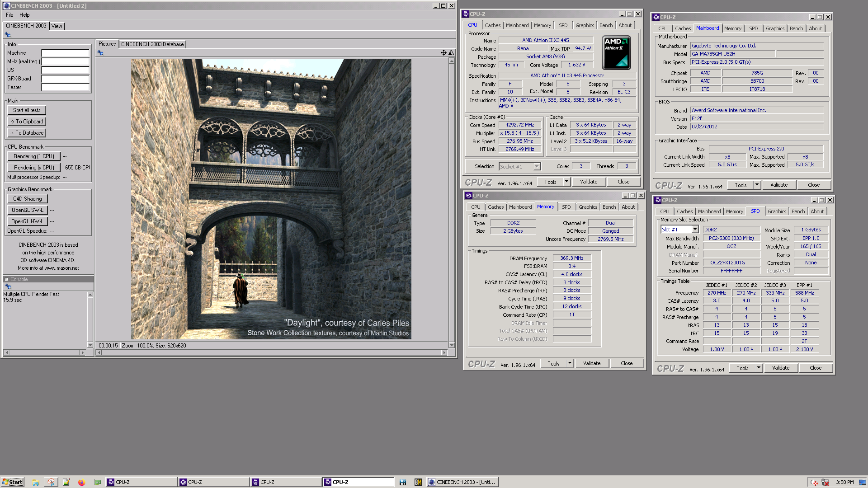Screen dimensions: 868x488
Task: Switch to the second CPU-Z taskbar button
Action: pyautogui.click(x=213, y=482)
